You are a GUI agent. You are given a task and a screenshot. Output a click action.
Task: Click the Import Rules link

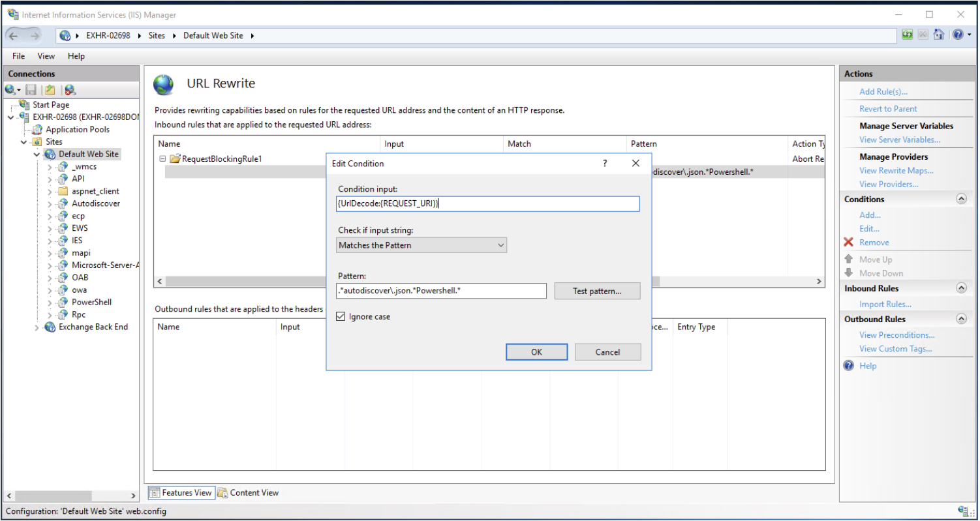(885, 304)
